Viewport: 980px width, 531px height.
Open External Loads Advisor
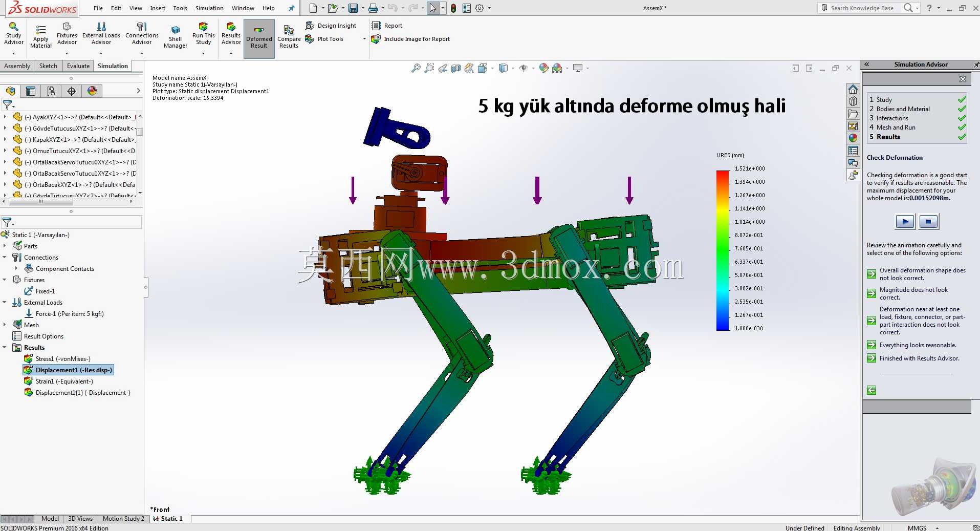click(x=101, y=34)
